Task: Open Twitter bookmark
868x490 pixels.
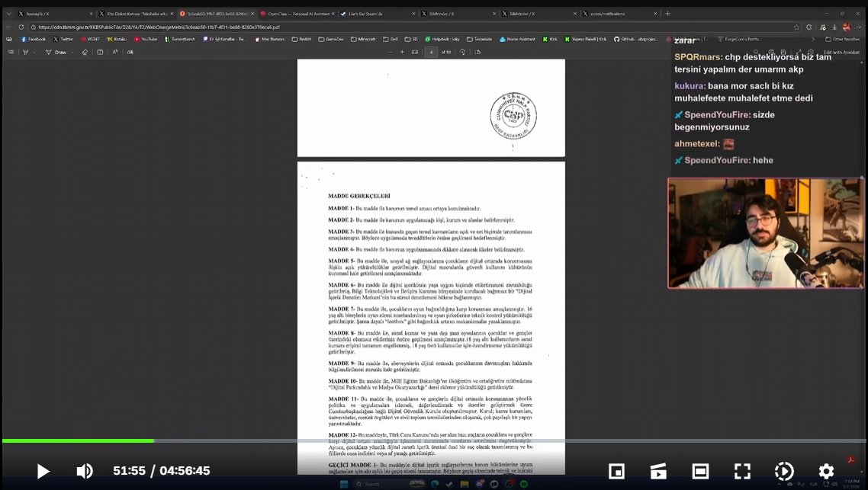Action: pyautogui.click(x=63, y=40)
